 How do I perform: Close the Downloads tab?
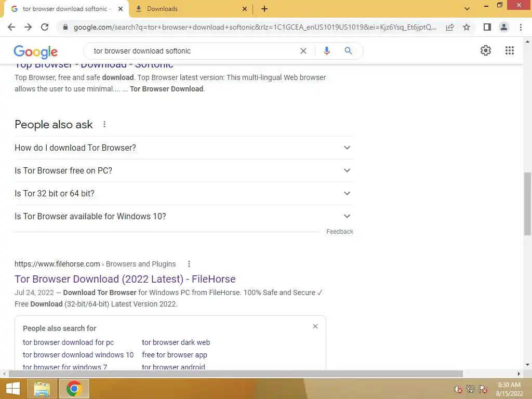[x=245, y=9]
